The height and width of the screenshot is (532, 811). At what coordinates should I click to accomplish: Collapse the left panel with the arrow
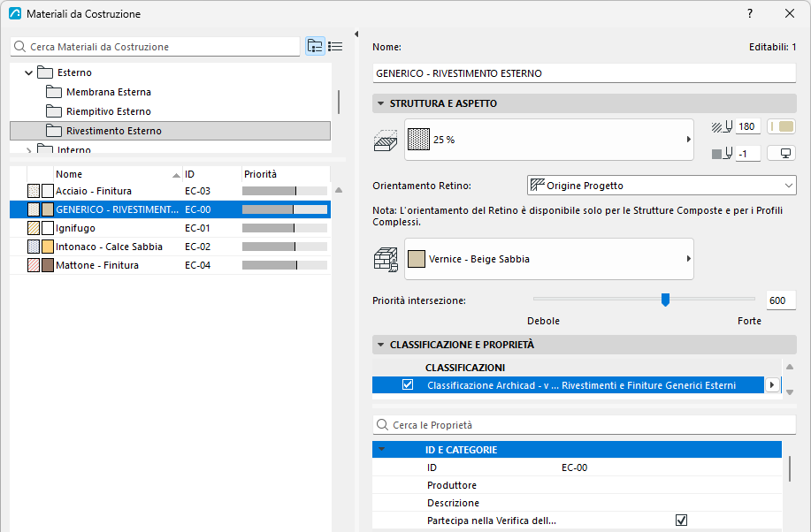pos(356,34)
